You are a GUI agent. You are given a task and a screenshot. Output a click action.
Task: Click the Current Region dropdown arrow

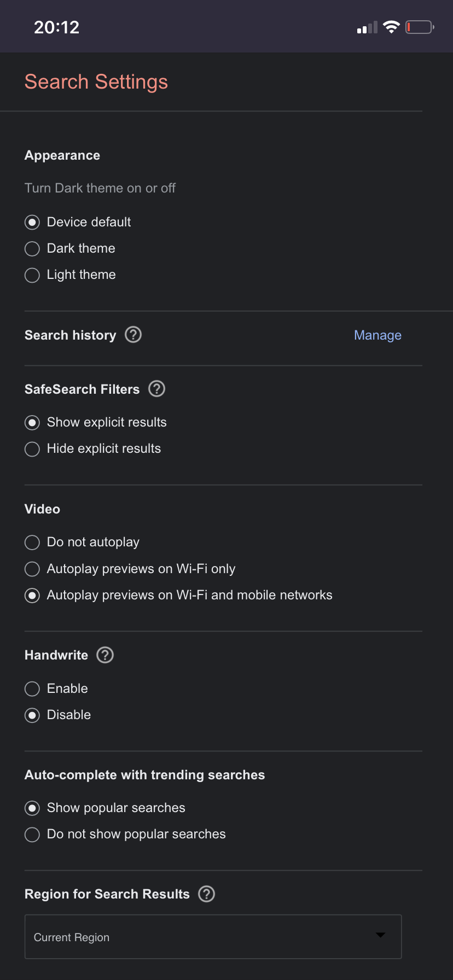(380, 935)
